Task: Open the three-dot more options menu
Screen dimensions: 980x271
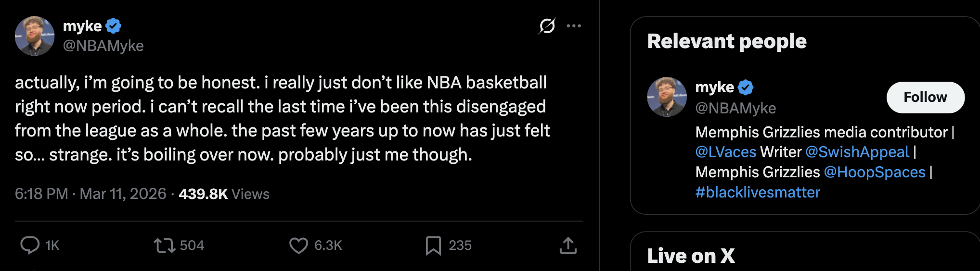Action: pos(574,26)
